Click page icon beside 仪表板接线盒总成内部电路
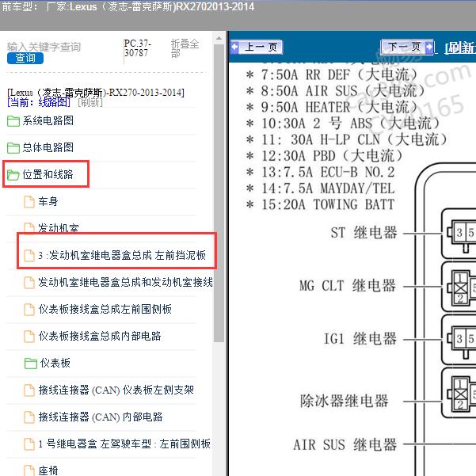 29,337
